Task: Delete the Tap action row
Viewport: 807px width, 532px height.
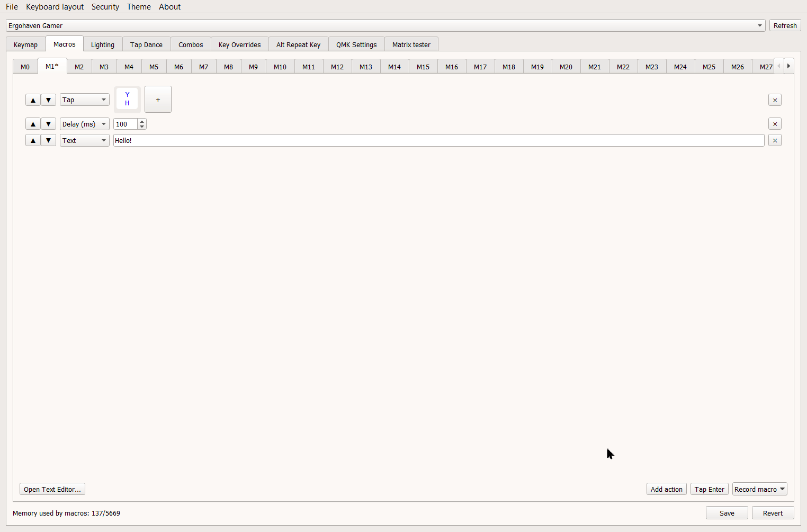Action: tap(775, 100)
